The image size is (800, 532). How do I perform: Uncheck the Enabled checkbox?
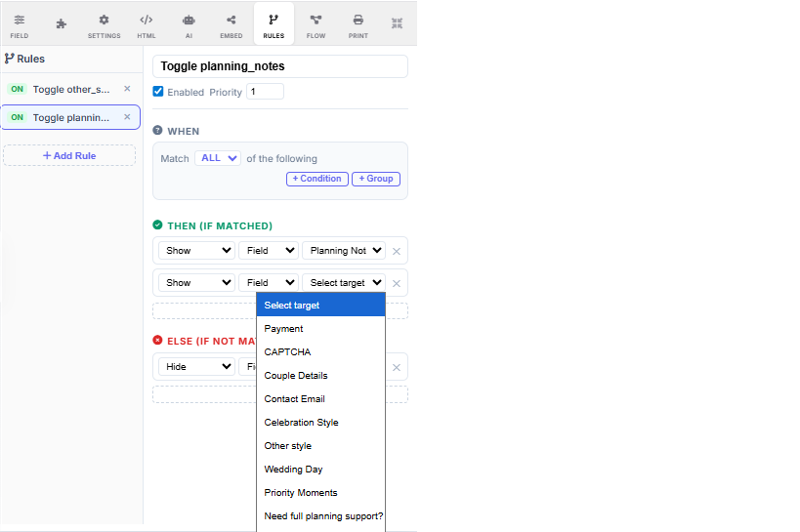click(158, 92)
